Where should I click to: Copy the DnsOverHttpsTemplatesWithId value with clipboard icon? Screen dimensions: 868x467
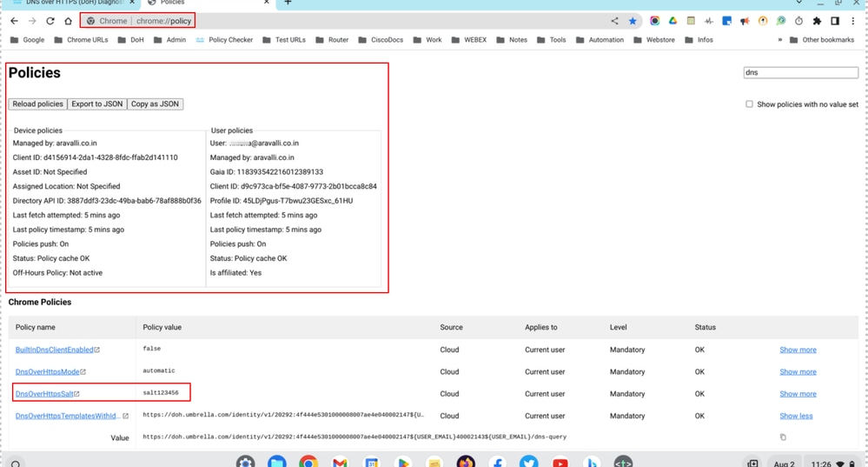(x=783, y=437)
